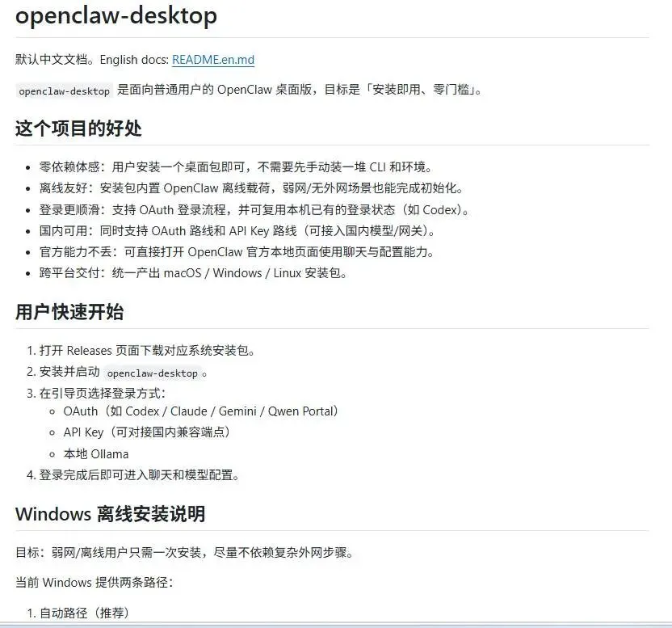Select the bullet starting '零依赖体感'

(235, 166)
